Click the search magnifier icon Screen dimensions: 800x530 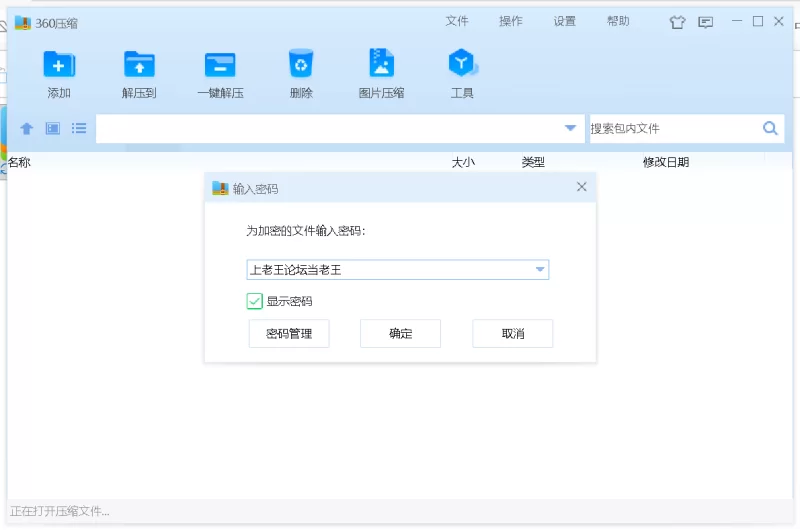tap(770, 128)
